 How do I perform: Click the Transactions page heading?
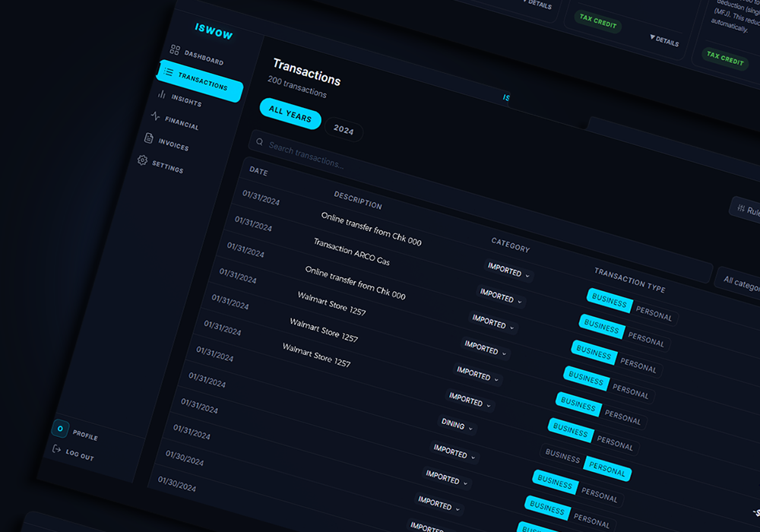(307, 71)
